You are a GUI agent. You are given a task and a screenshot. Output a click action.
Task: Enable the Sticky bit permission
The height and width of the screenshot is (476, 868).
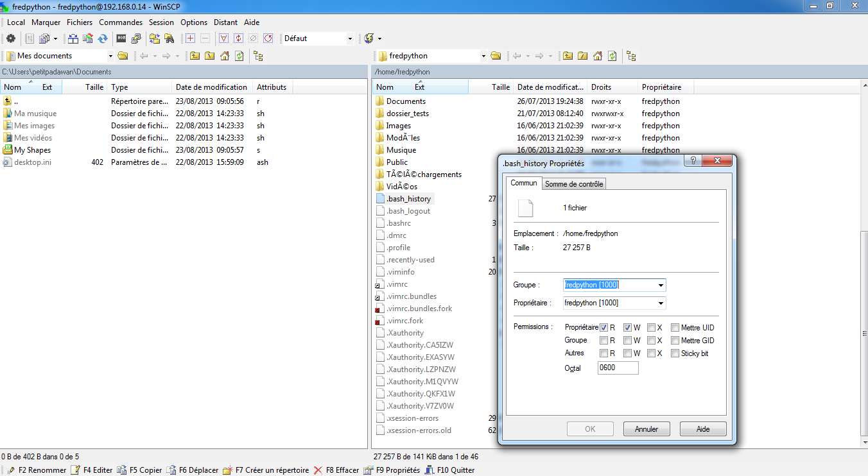[675, 353]
